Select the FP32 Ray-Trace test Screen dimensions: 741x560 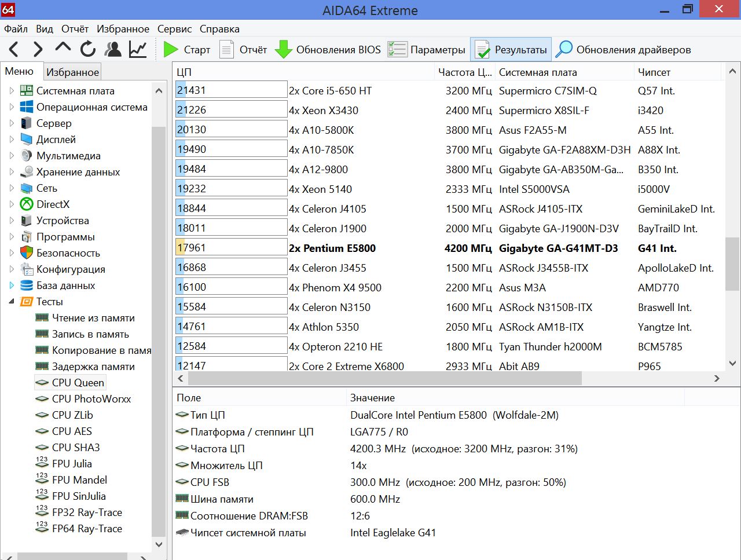79,513
